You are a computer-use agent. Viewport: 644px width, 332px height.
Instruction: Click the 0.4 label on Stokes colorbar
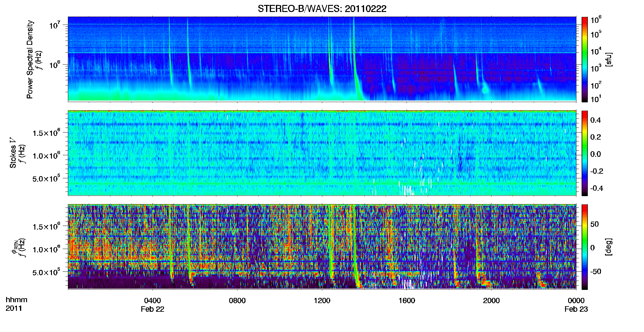pos(595,120)
